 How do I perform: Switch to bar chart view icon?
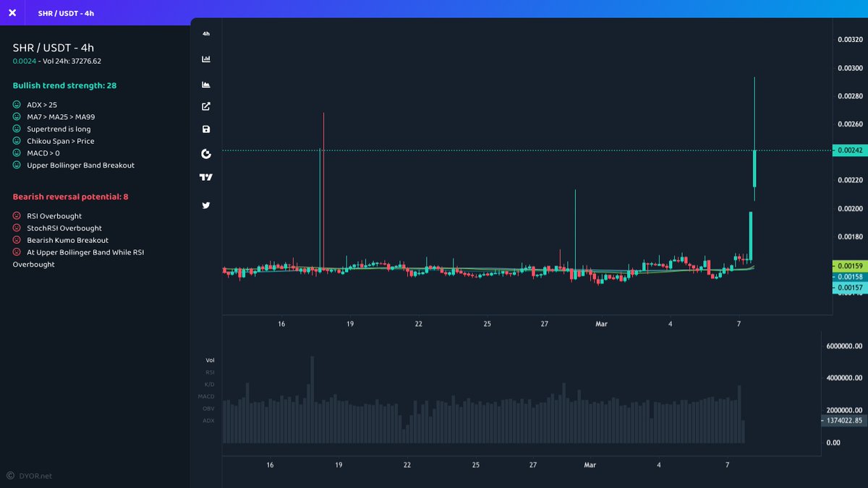[206, 59]
